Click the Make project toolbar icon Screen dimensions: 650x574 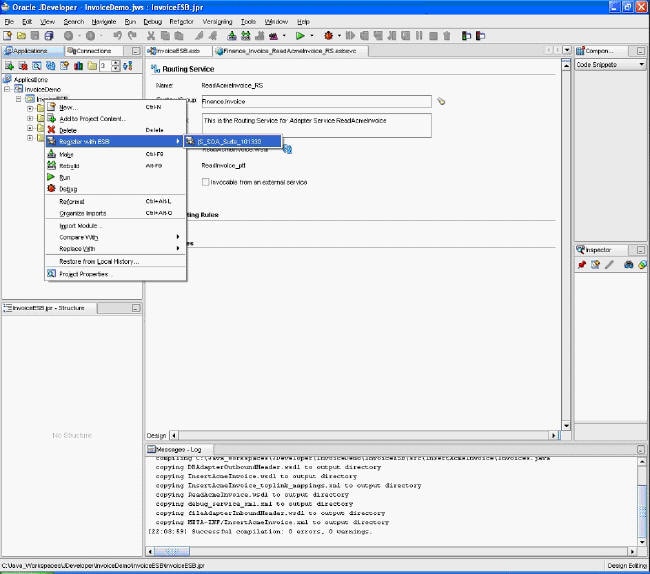point(232,36)
